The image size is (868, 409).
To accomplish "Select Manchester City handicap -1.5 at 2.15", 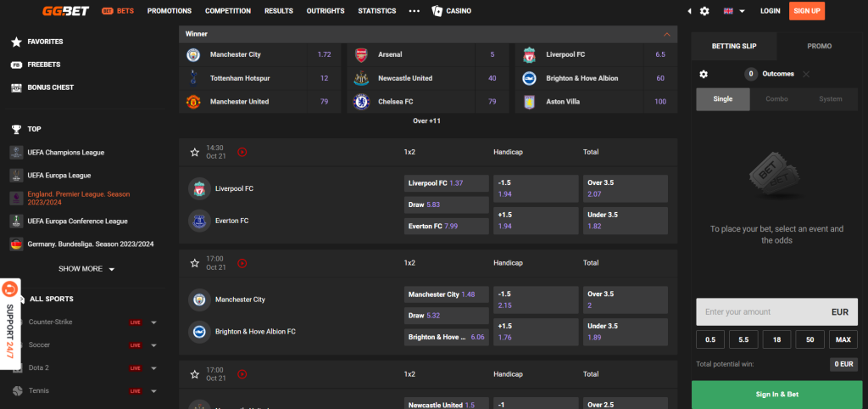I will click(x=536, y=300).
